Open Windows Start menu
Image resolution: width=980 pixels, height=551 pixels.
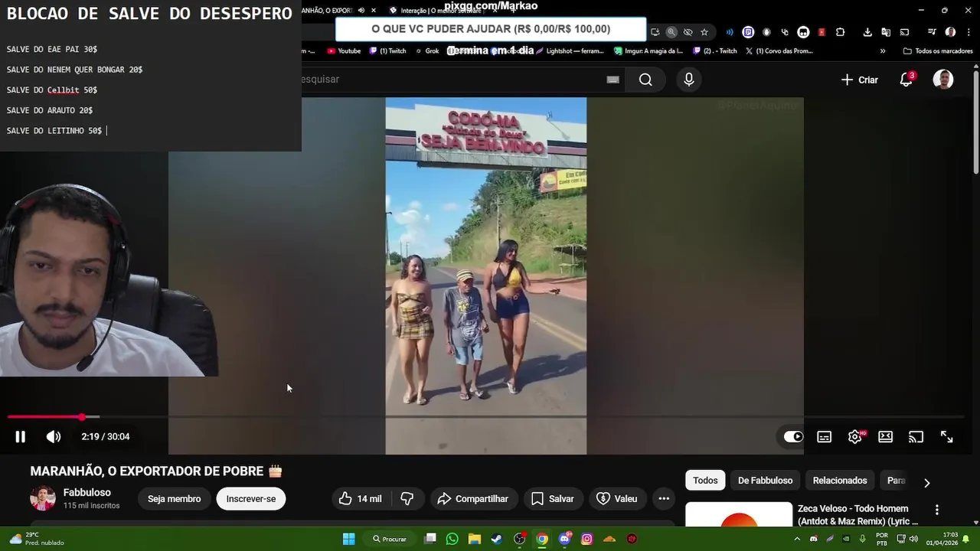coord(348,539)
